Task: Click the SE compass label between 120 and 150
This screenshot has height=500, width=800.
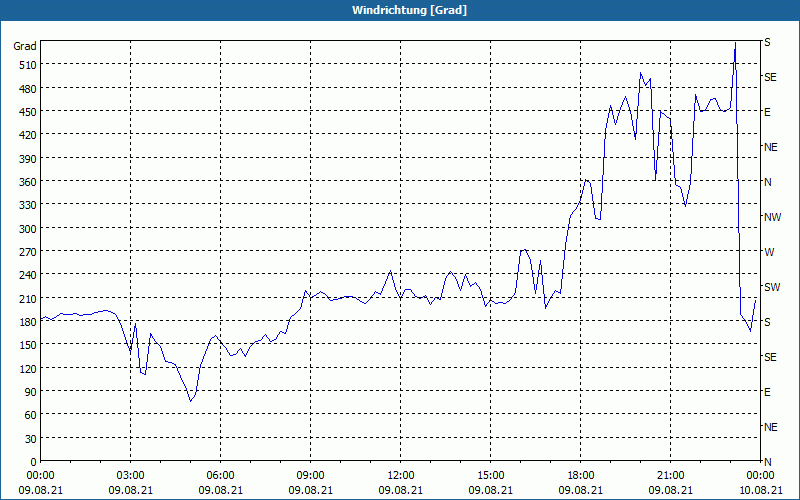Action: point(770,357)
